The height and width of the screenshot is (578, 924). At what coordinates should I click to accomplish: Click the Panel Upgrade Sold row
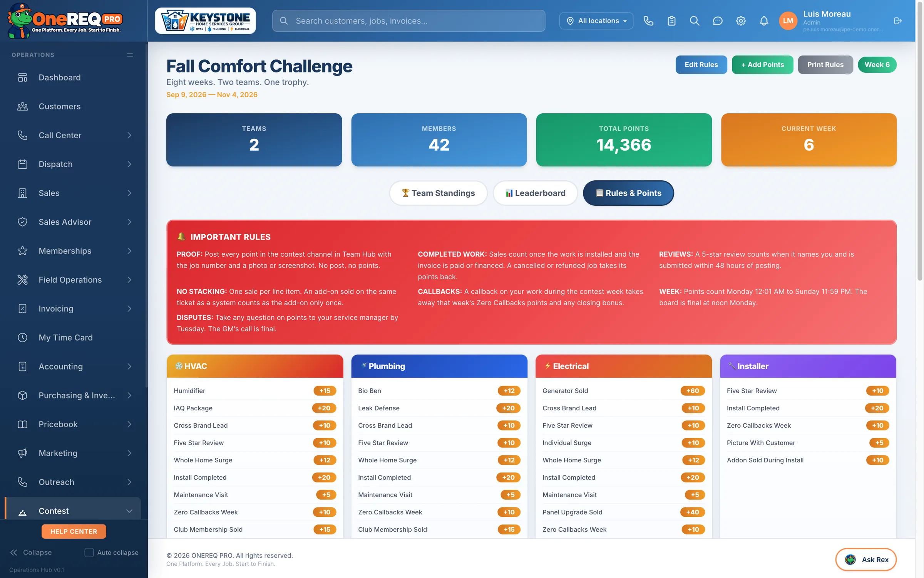point(623,512)
